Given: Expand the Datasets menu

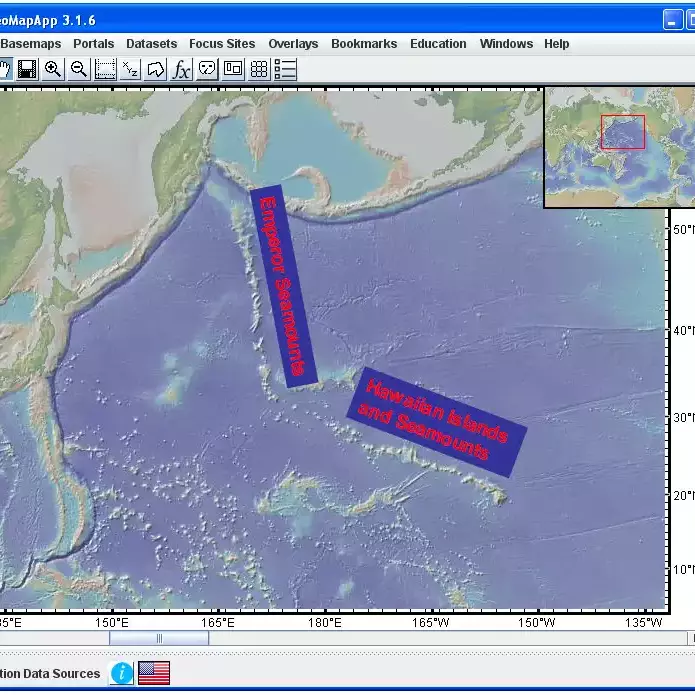Looking at the screenshot, I should coord(151,44).
